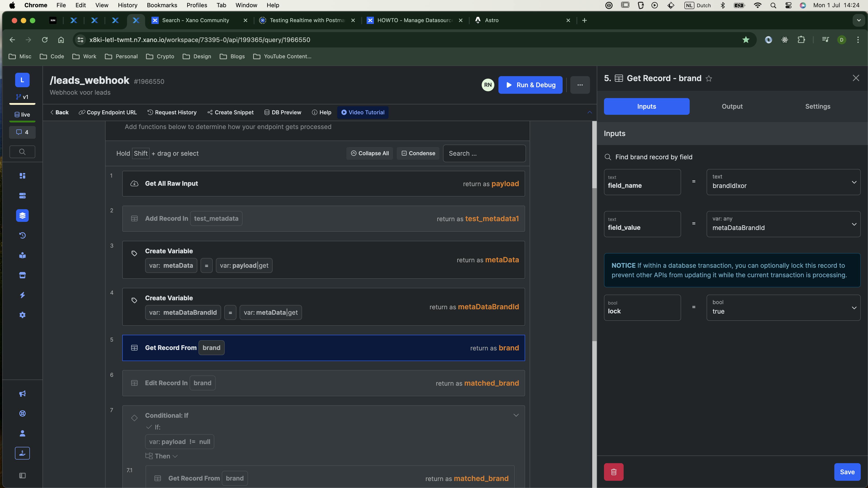
Task: Click the red trash delete icon
Action: tap(613, 472)
